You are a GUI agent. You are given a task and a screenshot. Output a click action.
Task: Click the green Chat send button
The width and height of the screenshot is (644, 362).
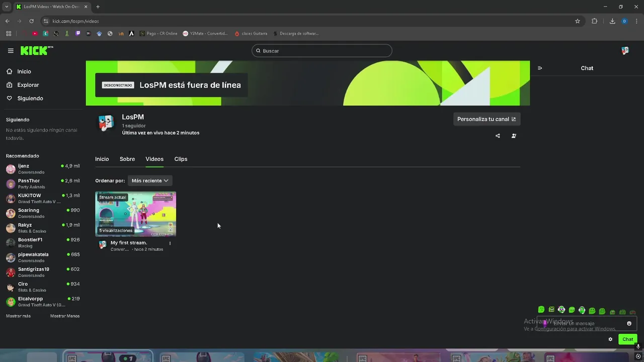tap(627, 339)
